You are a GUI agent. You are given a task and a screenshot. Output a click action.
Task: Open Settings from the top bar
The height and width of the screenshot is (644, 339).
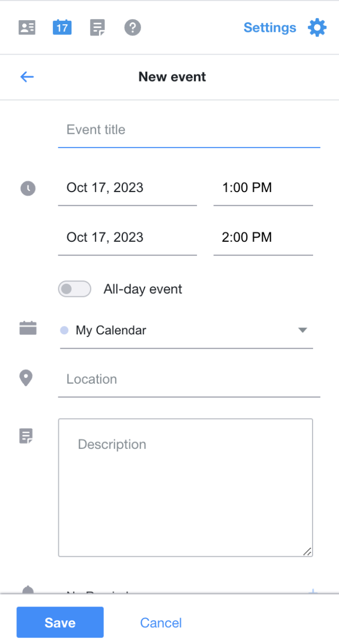(270, 28)
